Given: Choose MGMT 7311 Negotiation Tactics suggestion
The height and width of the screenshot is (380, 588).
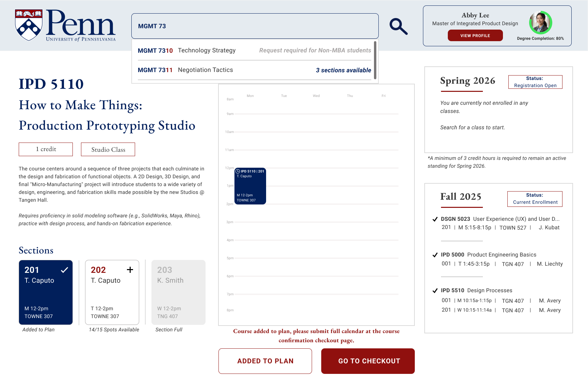Looking at the screenshot, I should [x=254, y=70].
